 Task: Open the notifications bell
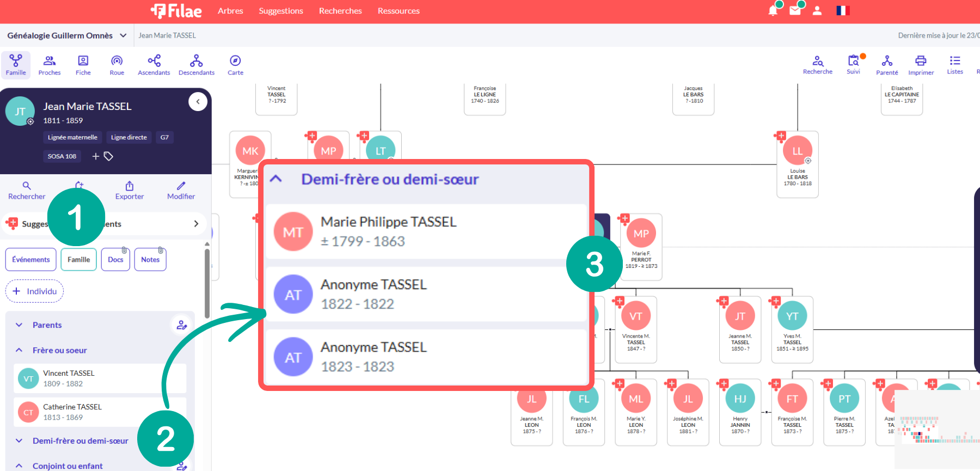tap(773, 10)
